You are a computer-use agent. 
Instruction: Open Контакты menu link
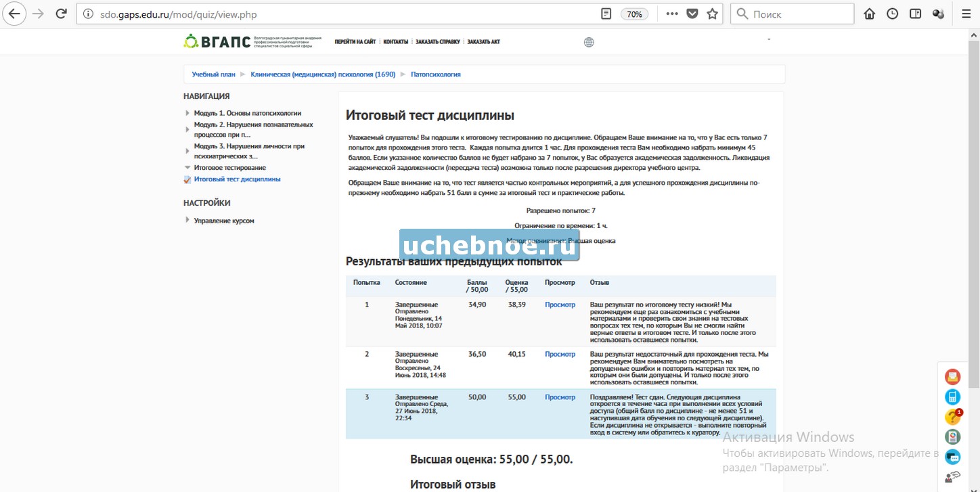point(395,42)
